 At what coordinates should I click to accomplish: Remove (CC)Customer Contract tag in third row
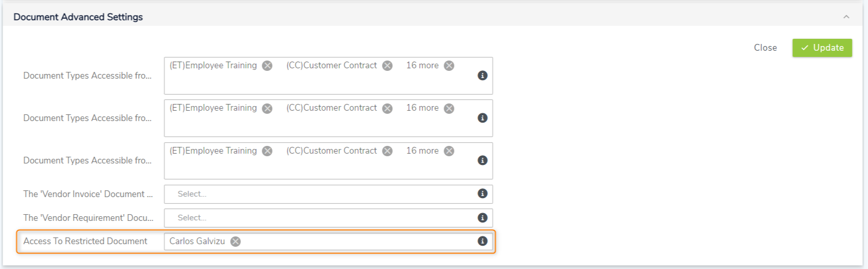point(387,151)
